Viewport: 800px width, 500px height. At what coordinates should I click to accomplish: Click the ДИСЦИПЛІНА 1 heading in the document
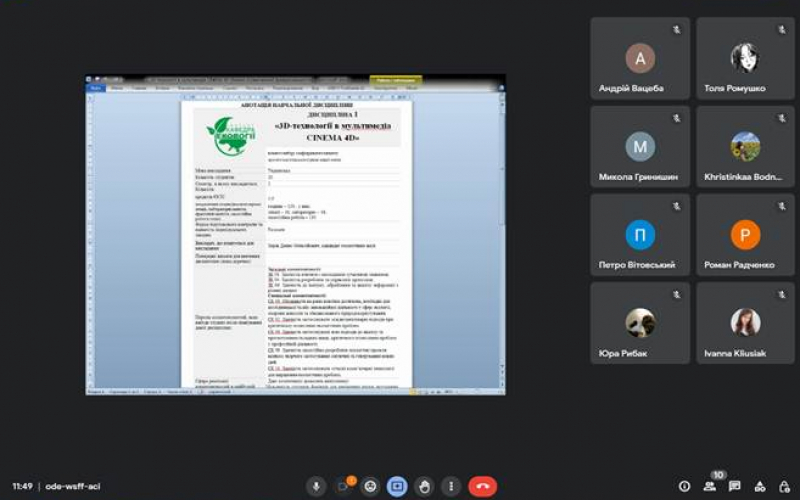(x=333, y=114)
